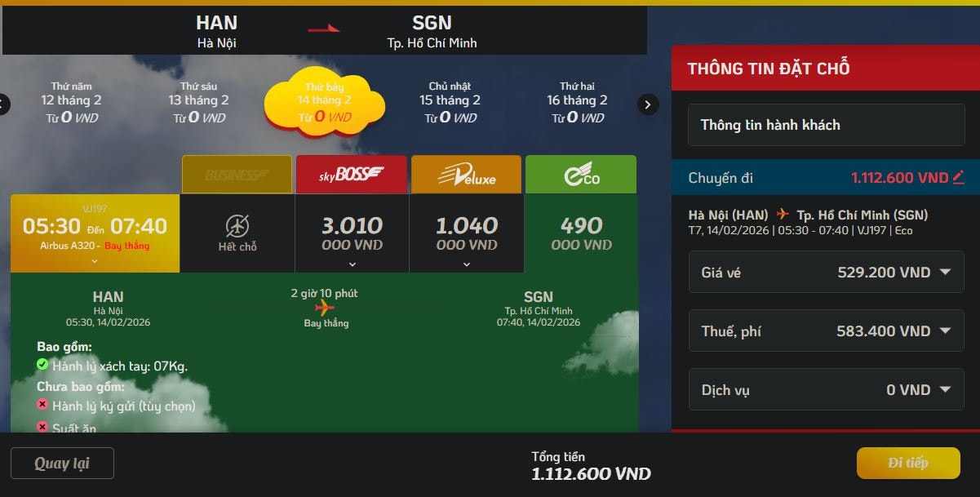
Task: Click the red X beside Hành lý ký gửi
Action: tap(42, 405)
